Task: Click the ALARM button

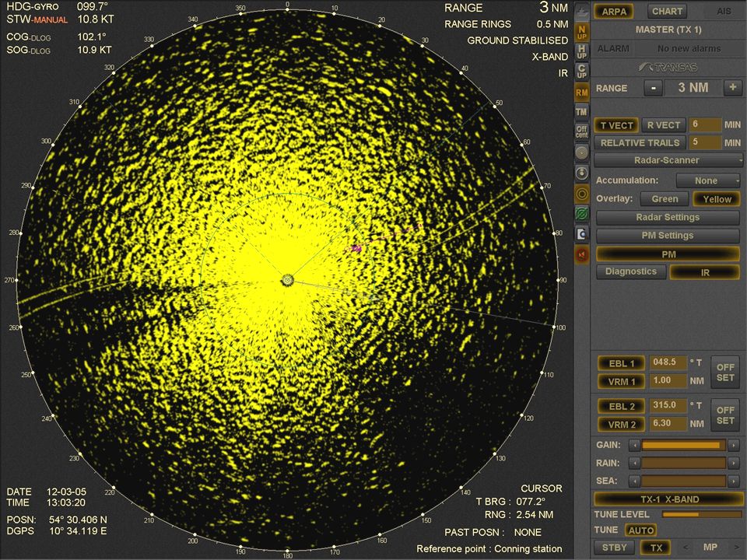Action: (613, 48)
